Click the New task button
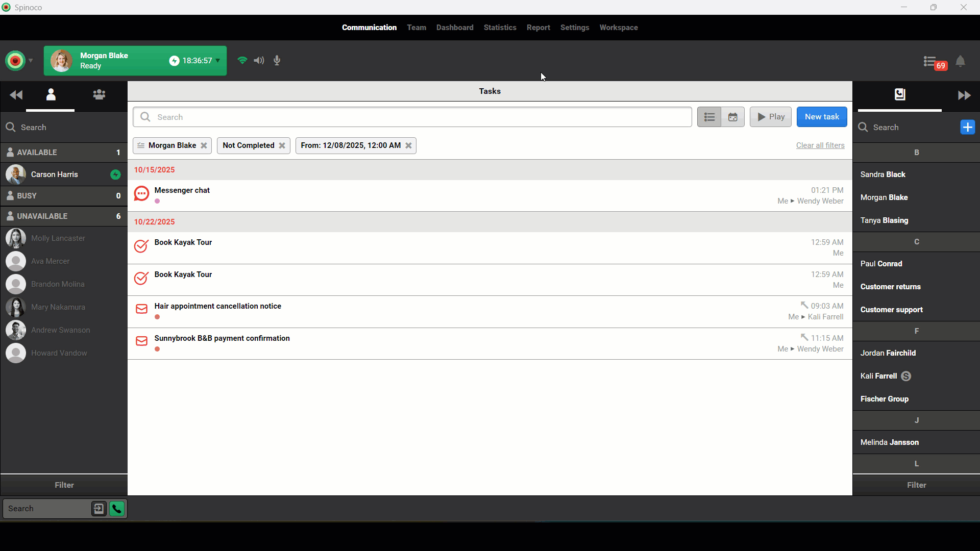Image resolution: width=980 pixels, height=551 pixels. tap(821, 117)
